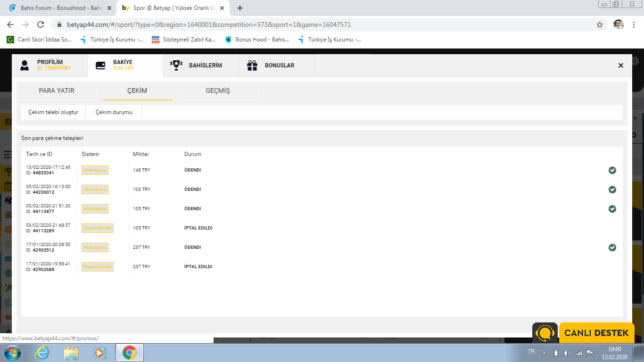The width and height of the screenshot is (644, 362).
Task: Switch to Geçmiş tab
Action: [x=218, y=90]
